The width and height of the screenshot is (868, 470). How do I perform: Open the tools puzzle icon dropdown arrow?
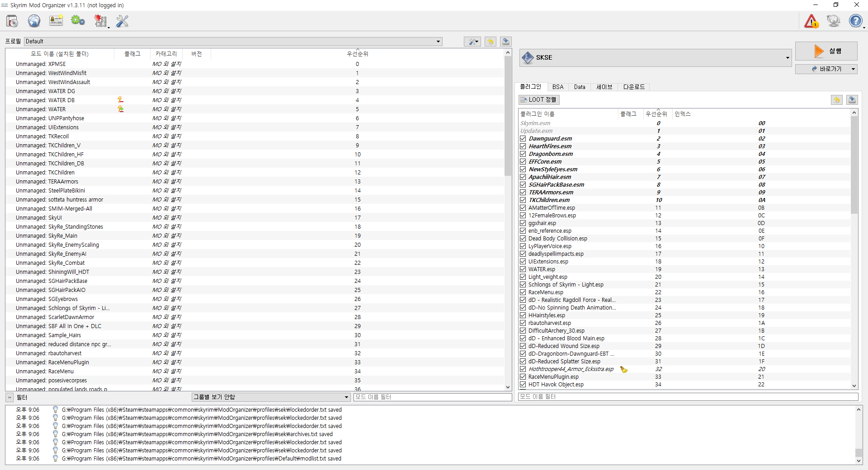pos(108,28)
